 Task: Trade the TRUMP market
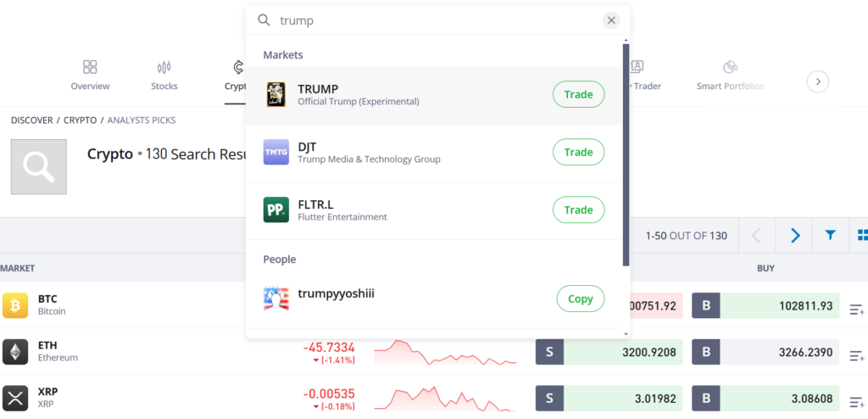tap(578, 94)
